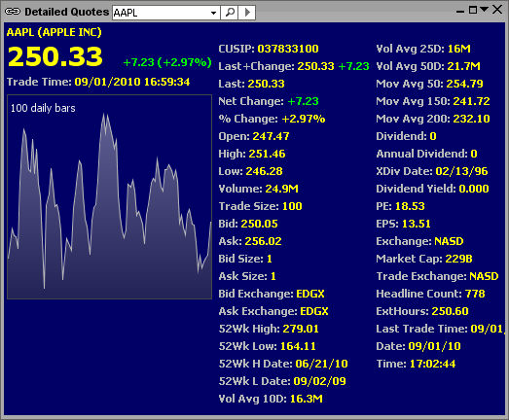Open the window menu down-arrow in title bar

484,9
